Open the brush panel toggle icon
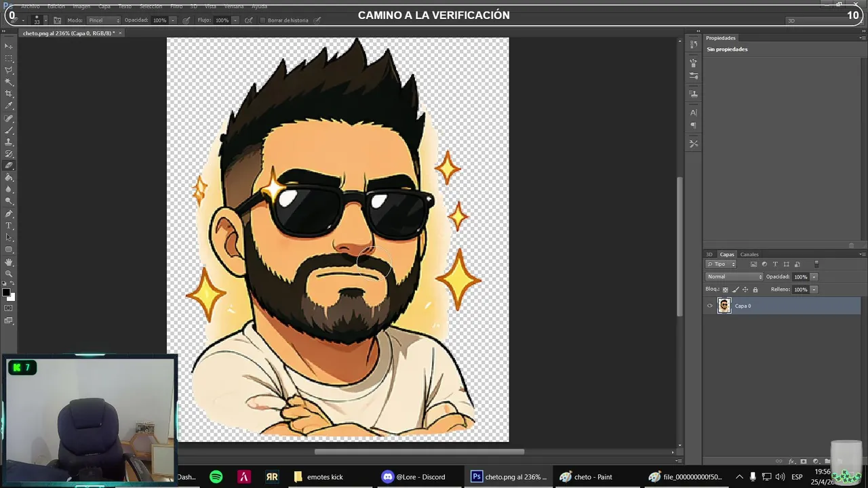 tap(57, 20)
